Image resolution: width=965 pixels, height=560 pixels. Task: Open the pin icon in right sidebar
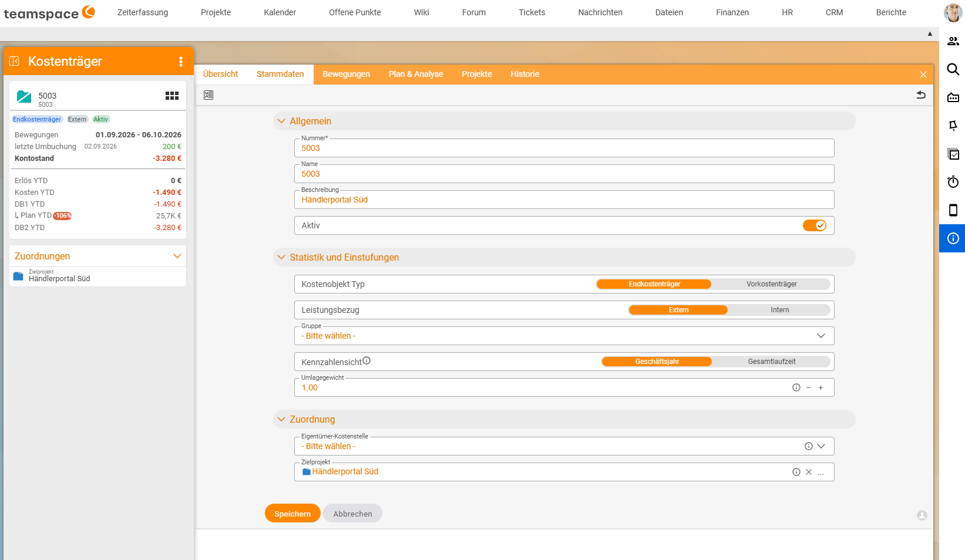pos(953,126)
